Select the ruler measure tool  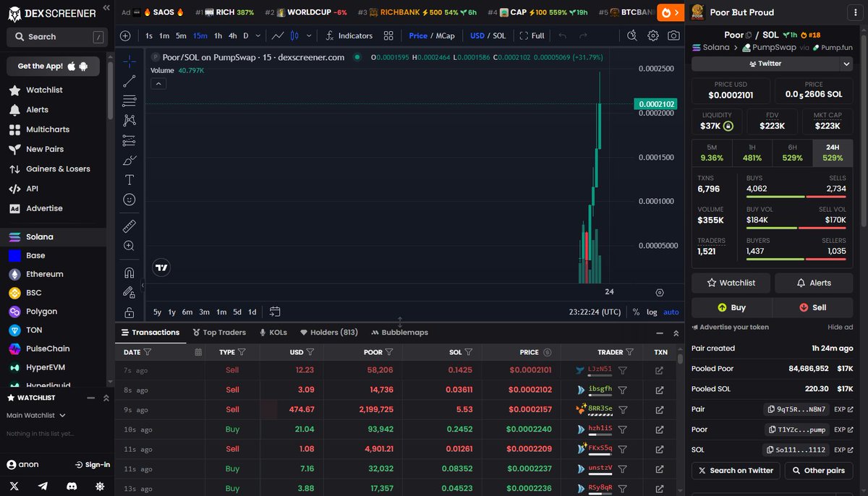[129, 226]
